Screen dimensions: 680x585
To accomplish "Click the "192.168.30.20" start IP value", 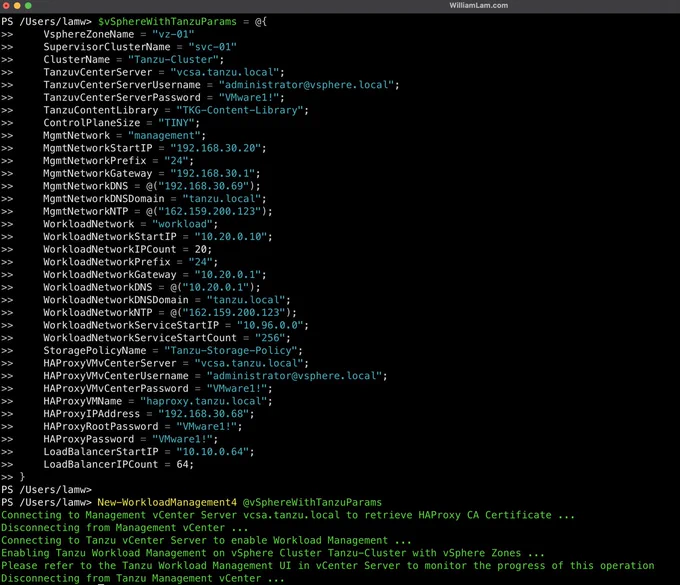I will click(216, 148).
